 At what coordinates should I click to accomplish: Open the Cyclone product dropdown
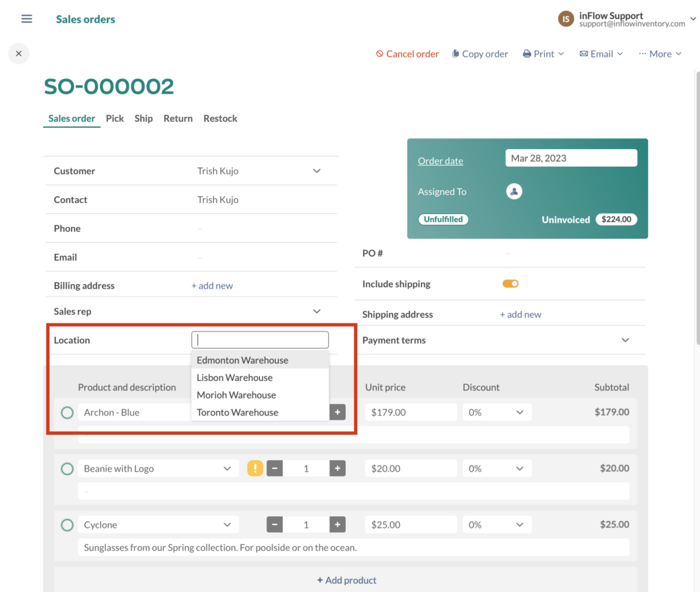coord(227,524)
